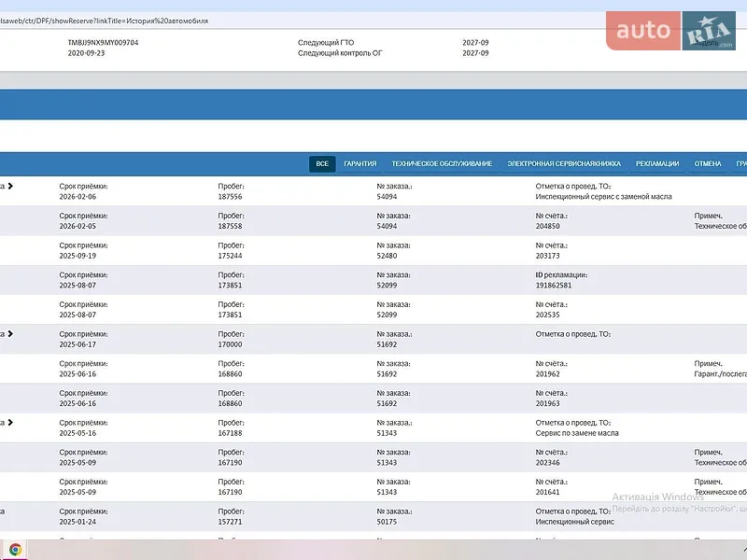This screenshot has width=747, height=560.
Task: Click invoice number 203173
Action: [x=547, y=256]
